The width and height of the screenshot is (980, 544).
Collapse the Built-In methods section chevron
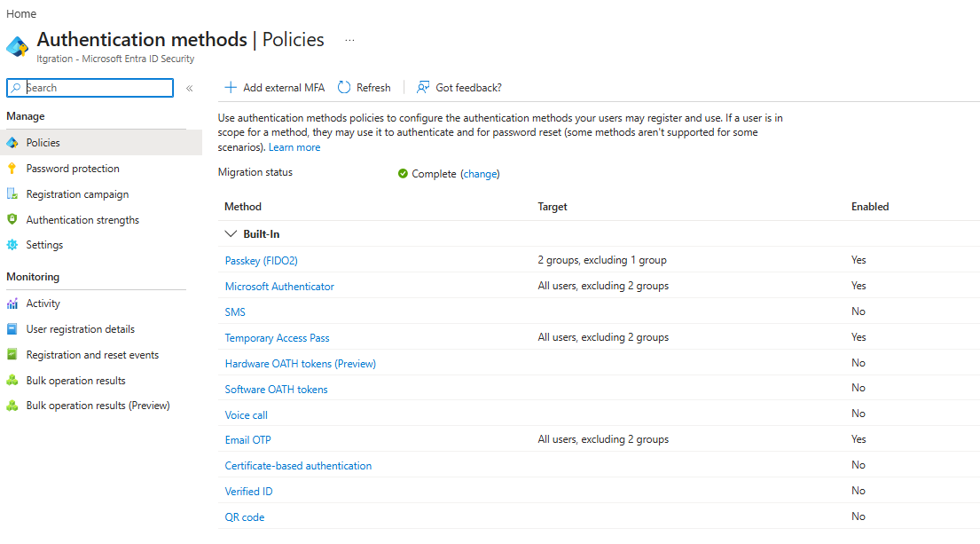click(231, 234)
